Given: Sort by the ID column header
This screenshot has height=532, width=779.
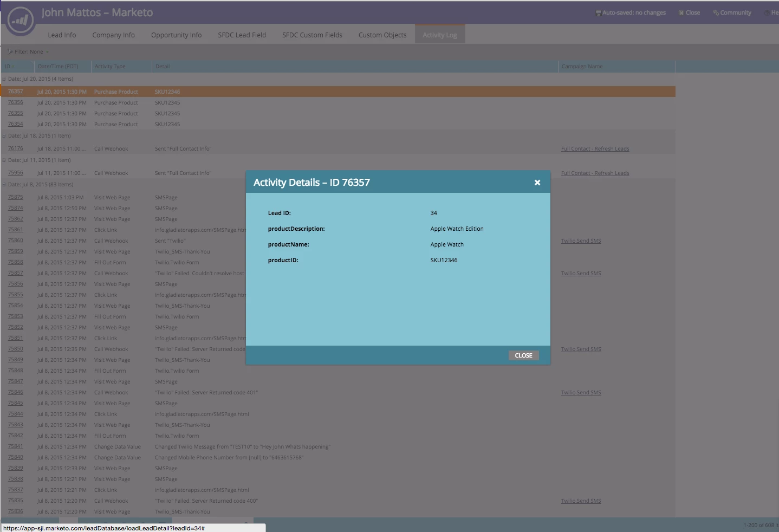Looking at the screenshot, I should (x=17, y=67).
